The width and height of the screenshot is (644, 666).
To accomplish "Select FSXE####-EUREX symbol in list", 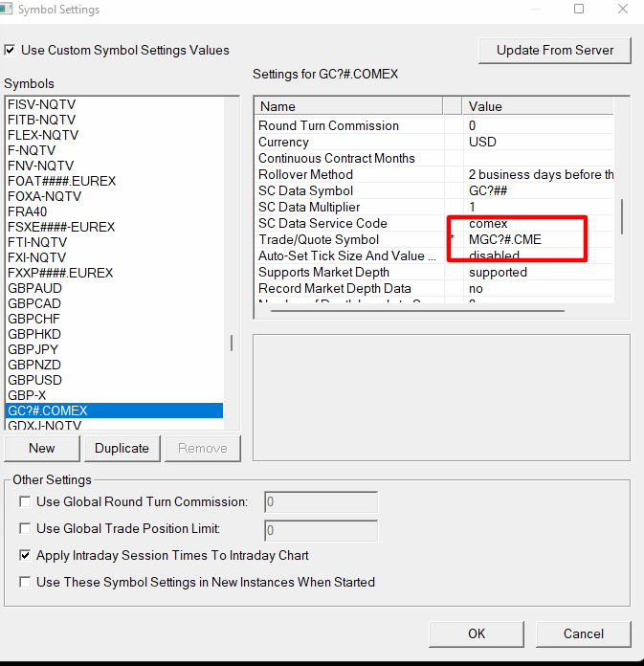I will (x=61, y=227).
